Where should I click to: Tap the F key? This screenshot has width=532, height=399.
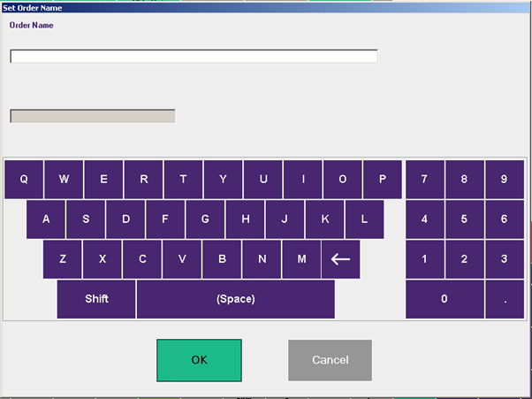[x=165, y=219]
